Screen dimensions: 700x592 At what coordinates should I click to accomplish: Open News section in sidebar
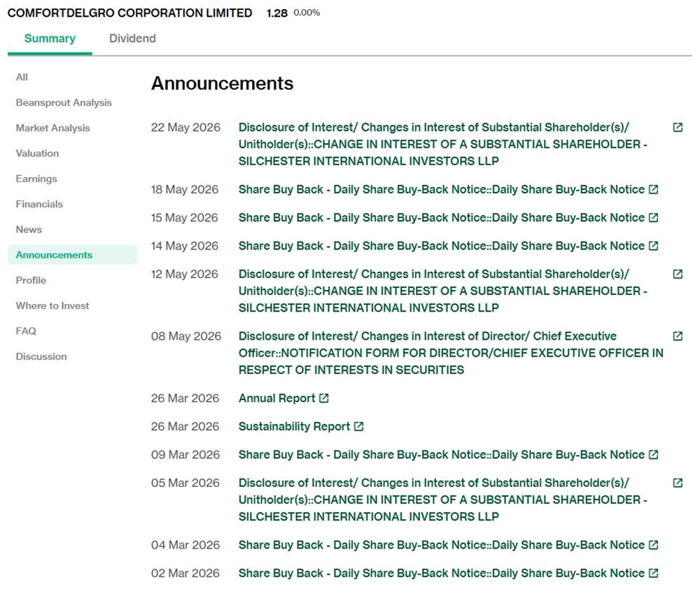pyautogui.click(x=29, y=230)
